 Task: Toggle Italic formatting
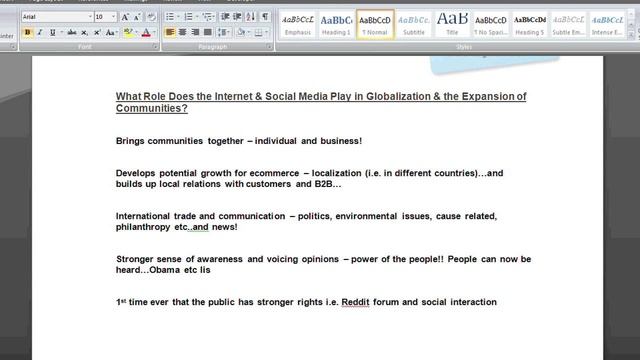tap(40, 32)
